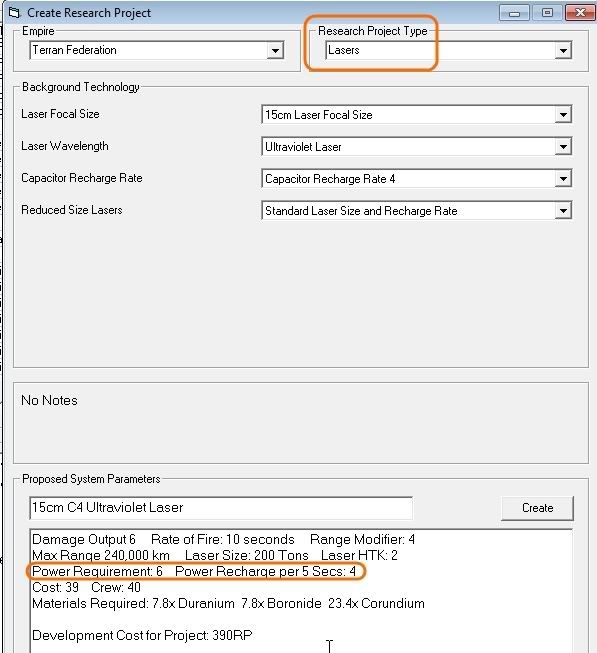Open the Laser Focal Size dropdown arrow
Viewport: 597px width, 653px height.
click(x=563, y=115)
